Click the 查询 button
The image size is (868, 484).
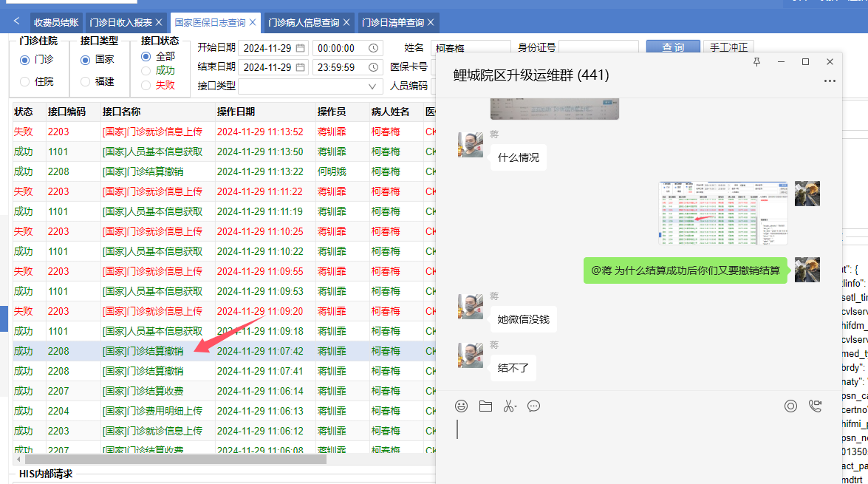pyautogui.click(x=673, y=47)
